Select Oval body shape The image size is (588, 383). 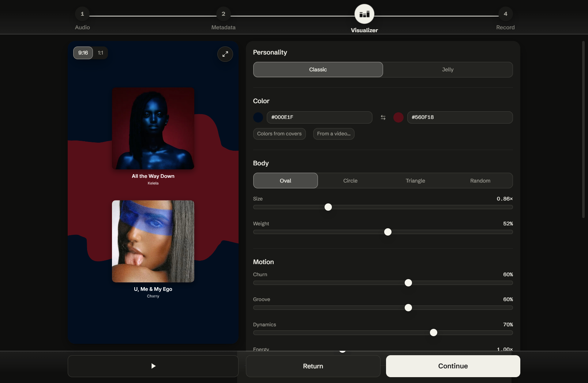285,181
